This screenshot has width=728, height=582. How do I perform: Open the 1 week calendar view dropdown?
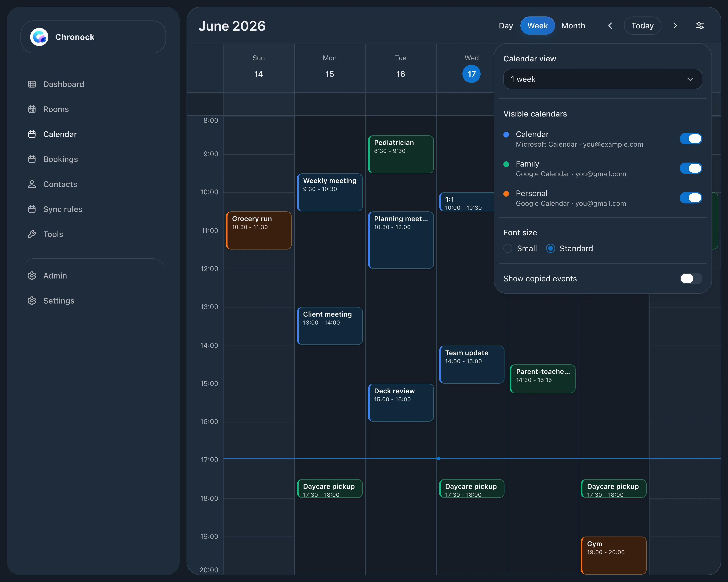click(x=602, y=79)
